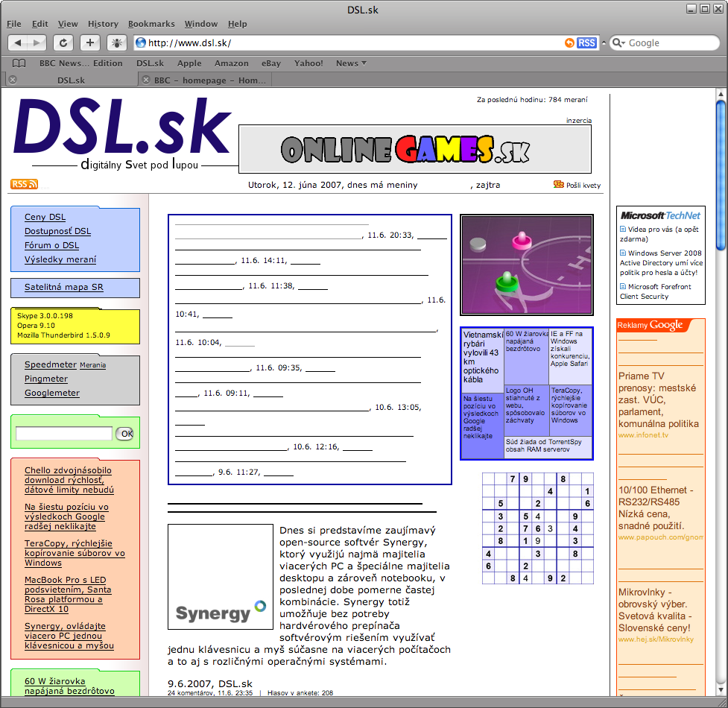The image size is (728, 708).
Task: Open the Bookmarks menu
Action: [x=151, y=24]
